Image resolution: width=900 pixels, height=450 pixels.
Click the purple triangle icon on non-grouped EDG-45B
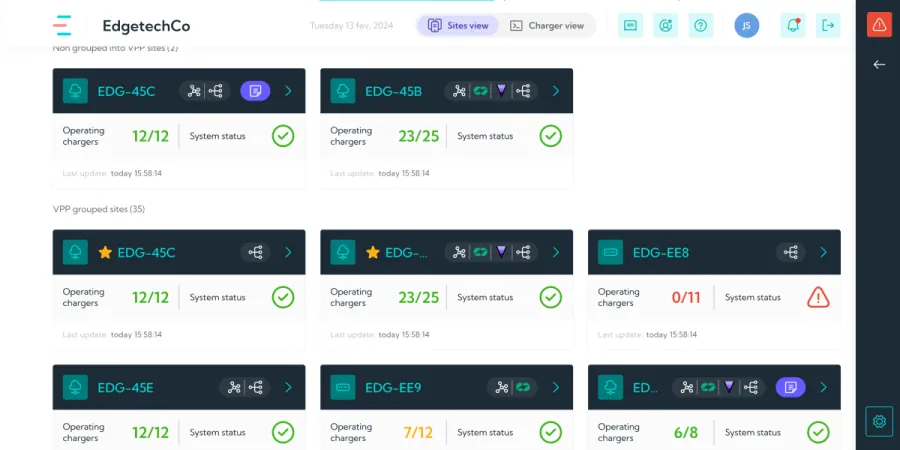[501, 91]
